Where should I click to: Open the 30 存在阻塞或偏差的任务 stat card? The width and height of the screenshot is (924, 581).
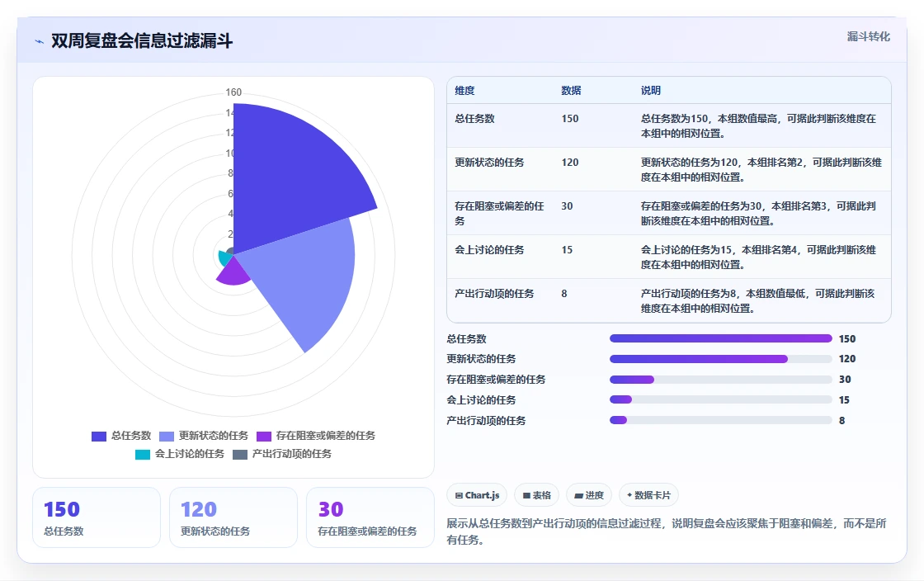(370, 517)
